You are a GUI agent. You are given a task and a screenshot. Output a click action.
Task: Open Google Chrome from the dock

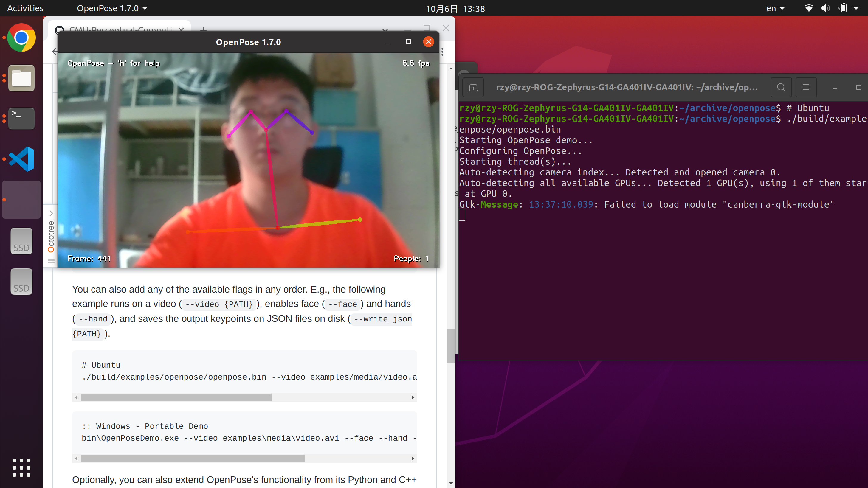pyautogui.click(x=21, y=38)
